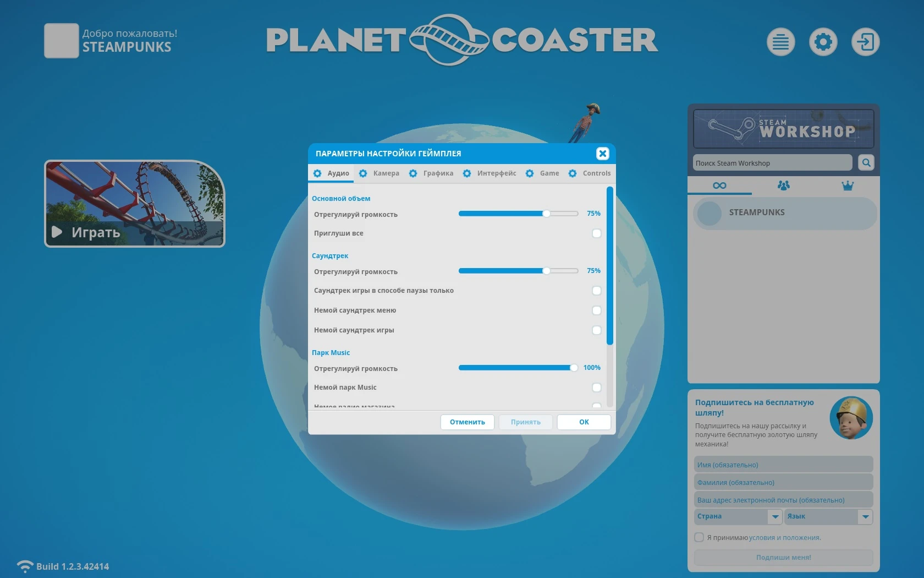Open the Controls tab
Screen dimensions: 924x578
pos(596,173)
